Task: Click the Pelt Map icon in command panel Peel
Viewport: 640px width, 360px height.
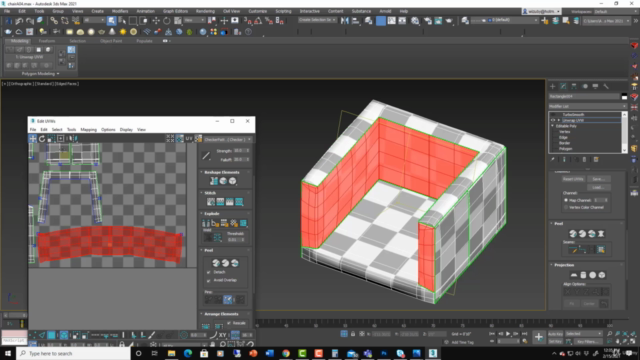Action: coord(601,234)
